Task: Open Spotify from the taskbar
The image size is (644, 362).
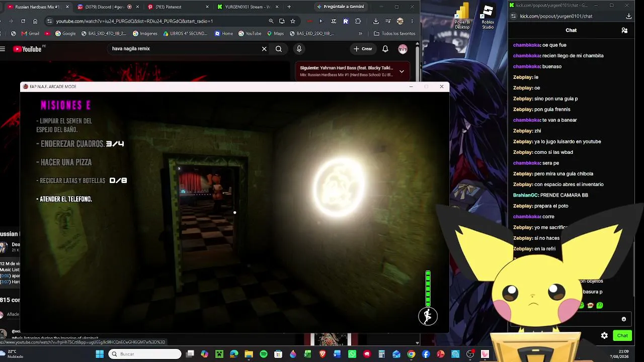Action: [x=264, y=354]
